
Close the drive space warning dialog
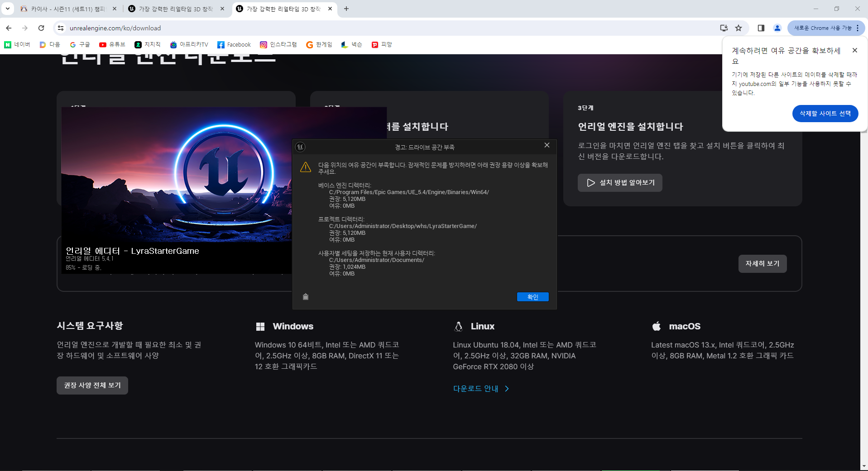[x=547, y=145]
